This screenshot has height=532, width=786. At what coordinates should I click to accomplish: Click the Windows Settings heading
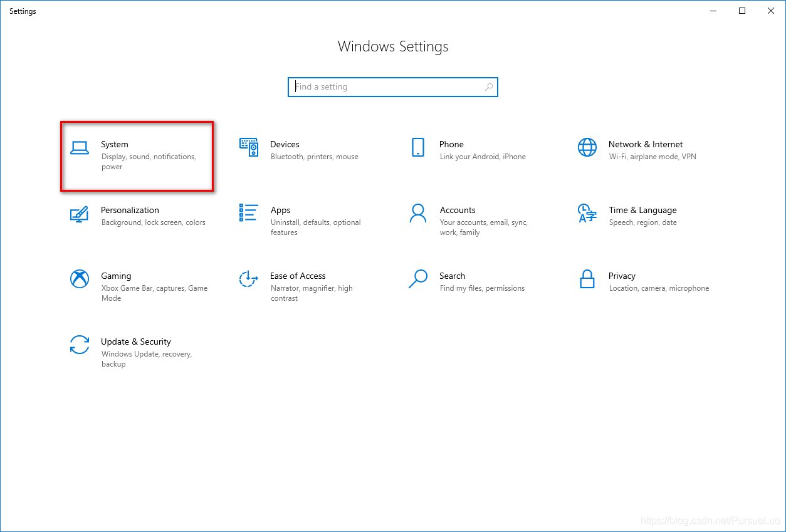tap(393, 46)
